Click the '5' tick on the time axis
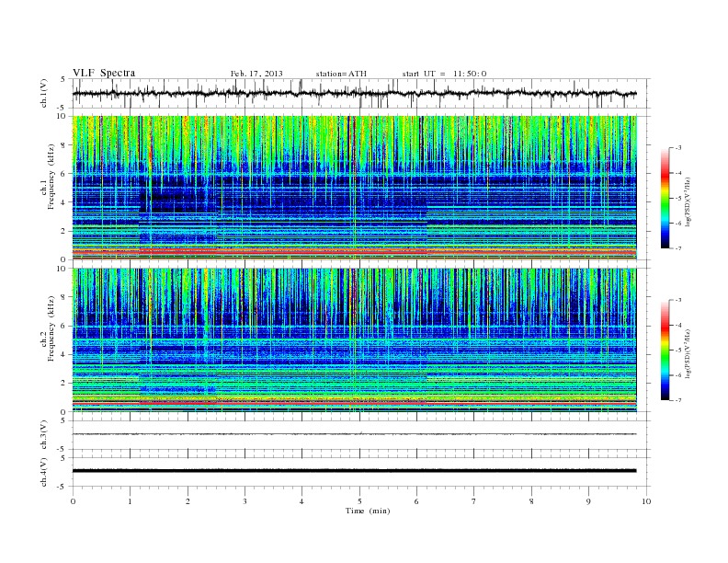This screenshot has height=563, width=728. pos(359,501)
